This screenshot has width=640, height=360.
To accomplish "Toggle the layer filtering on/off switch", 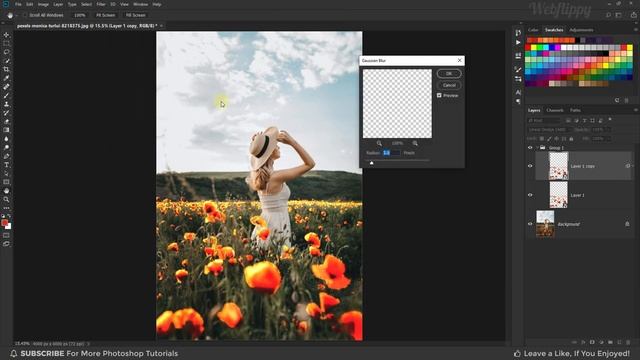I will tap(610, 120).
